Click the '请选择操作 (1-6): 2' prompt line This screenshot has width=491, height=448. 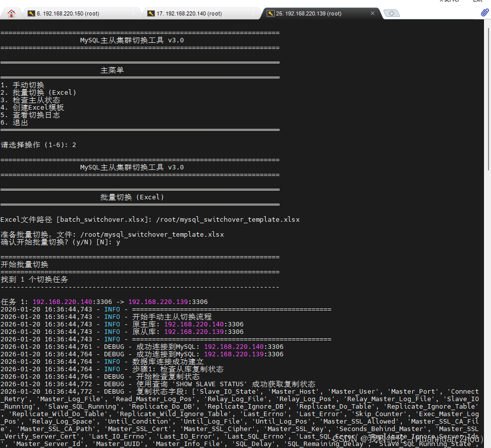(x=38, y=145)
